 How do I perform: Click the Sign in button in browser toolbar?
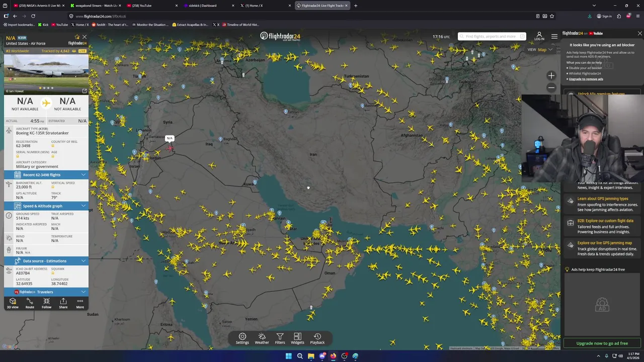click(x=604, y=16)
